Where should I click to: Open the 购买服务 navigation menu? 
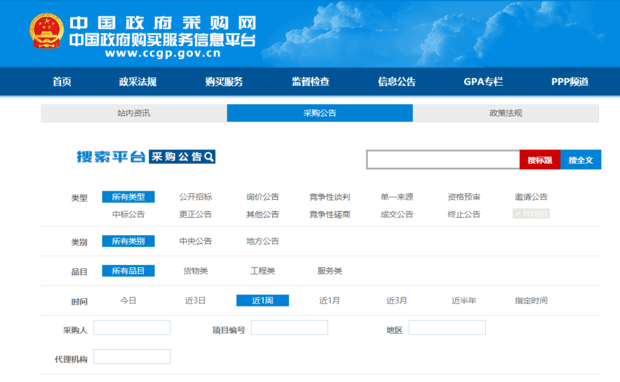tap(224, 82)
